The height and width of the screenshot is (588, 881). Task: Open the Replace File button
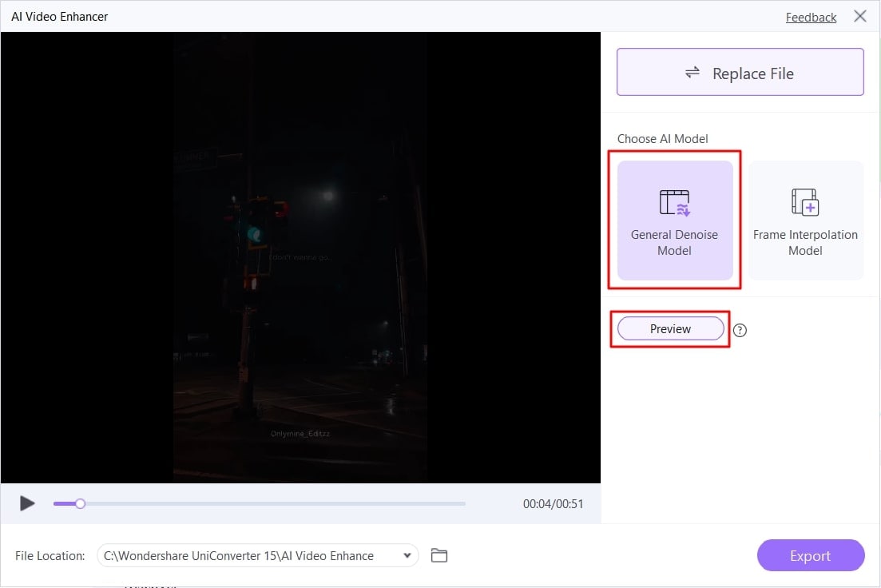pos(740,72)
